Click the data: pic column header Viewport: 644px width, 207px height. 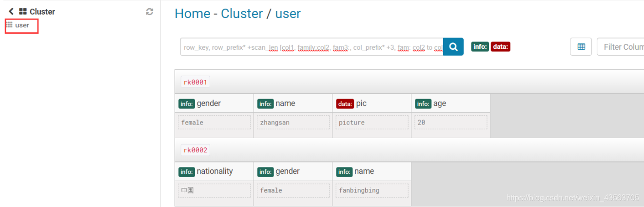point(372,103)
